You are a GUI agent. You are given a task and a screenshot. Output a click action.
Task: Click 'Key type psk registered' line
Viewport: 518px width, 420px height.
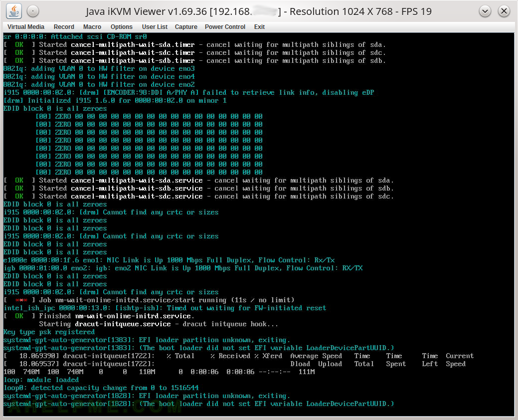(x=49, y=332)
